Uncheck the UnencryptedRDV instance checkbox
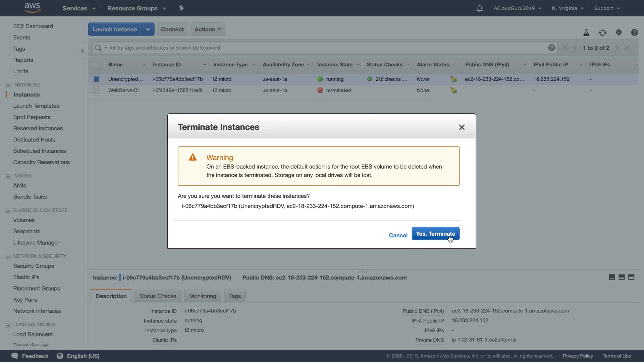The image size is (644, 362). point(96,79)
